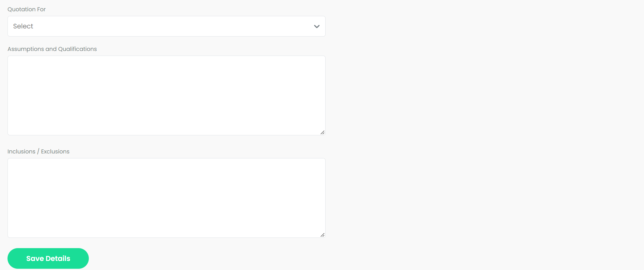Click the "Save Details" button text

48,258
